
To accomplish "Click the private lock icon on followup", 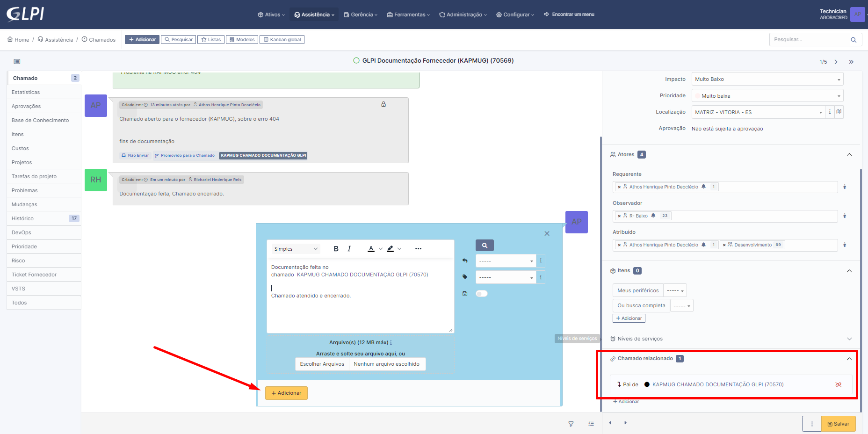I will pos(383,104).
